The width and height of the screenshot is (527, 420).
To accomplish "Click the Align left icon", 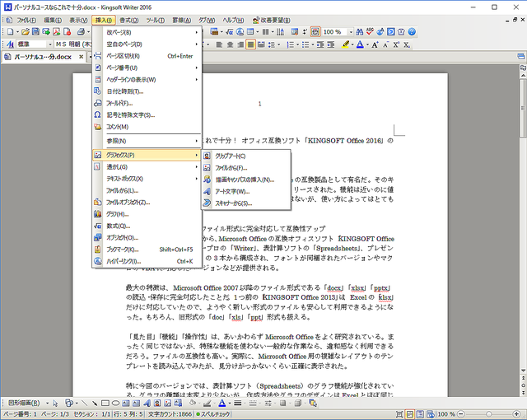I will (x=219, y=44).
